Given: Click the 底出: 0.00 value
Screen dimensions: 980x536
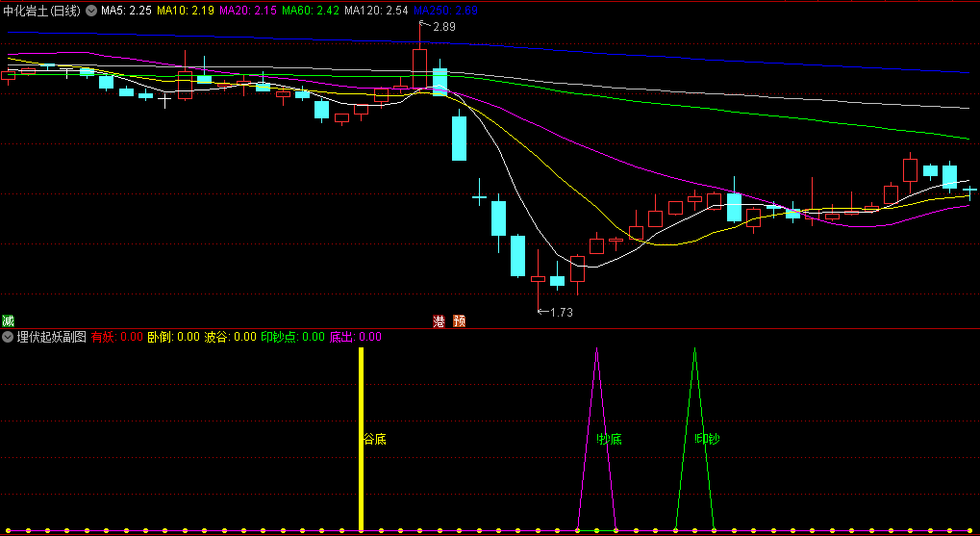Looking at the screenshot, I should [355, 337].
